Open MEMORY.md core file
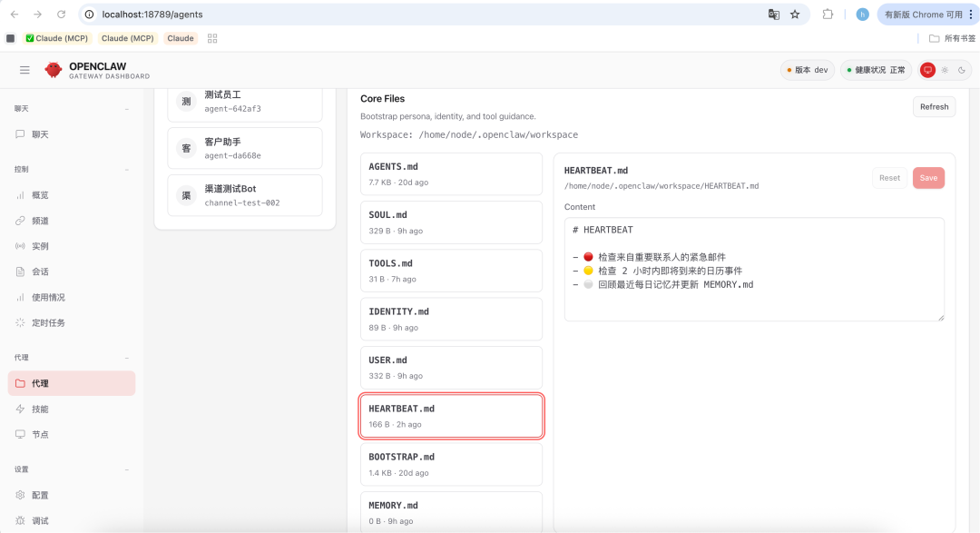The width and height of the screenshot is (980, 533). pyautogui.click(x=451, y=512)
